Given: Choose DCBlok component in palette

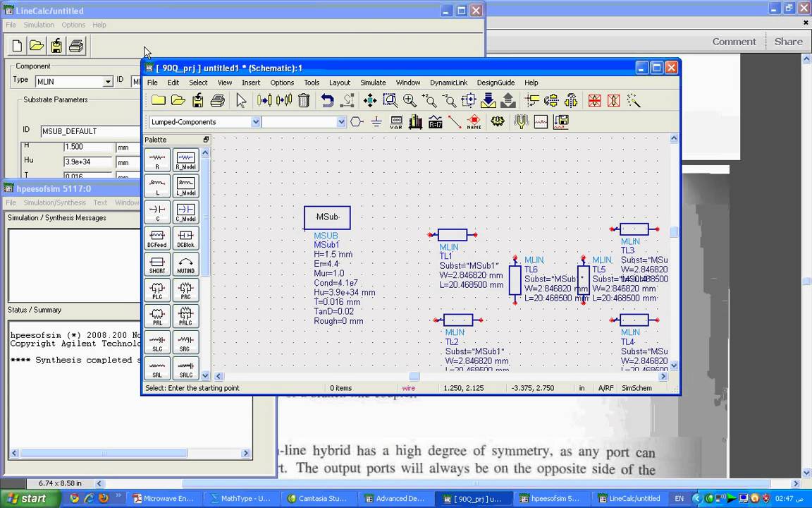Looking at the screenshot, I should [x=186, y=238].
